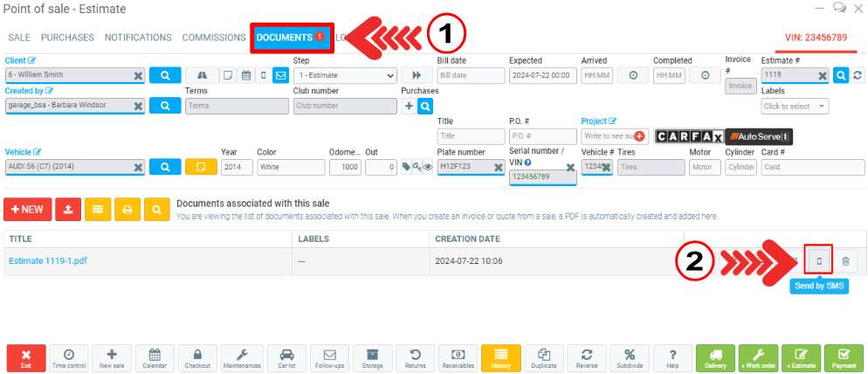The width and height of the screenshot is (868, 374).
Task: Click the Send by SMS phone icon
Action: coord(818,261)
